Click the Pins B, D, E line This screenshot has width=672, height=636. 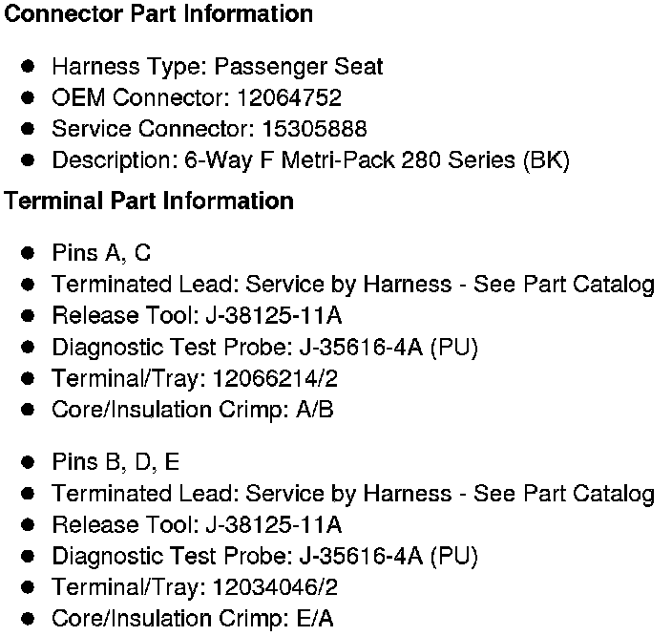coord(115,462)
